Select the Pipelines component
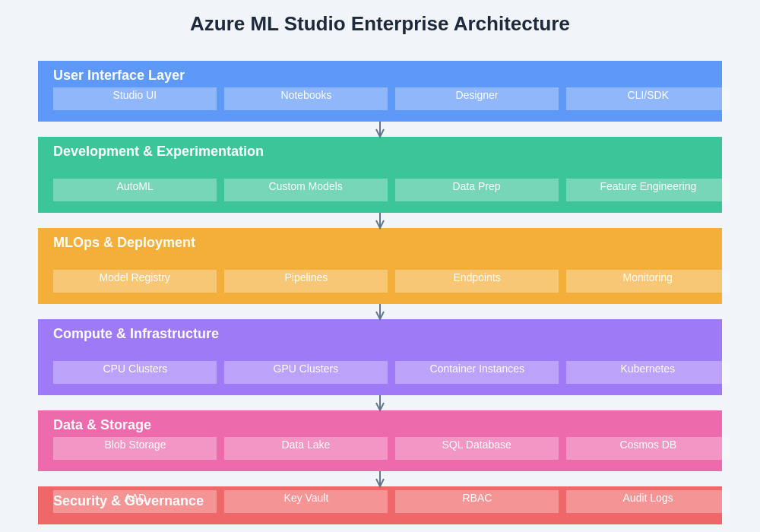 [x=306, y=281]
